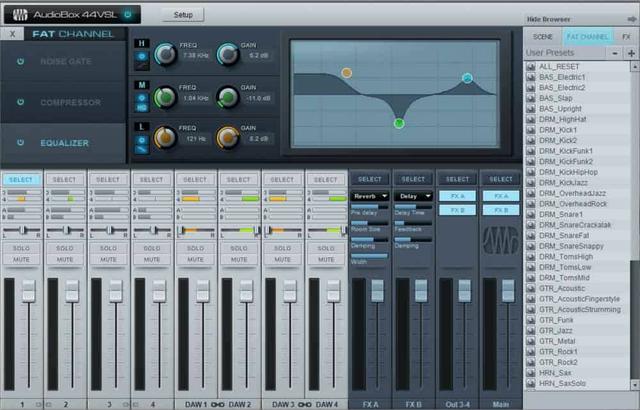This screenshot has width=640, height=410.
Task: Open the Delay effect type dropdown
Action: point(413,196)
